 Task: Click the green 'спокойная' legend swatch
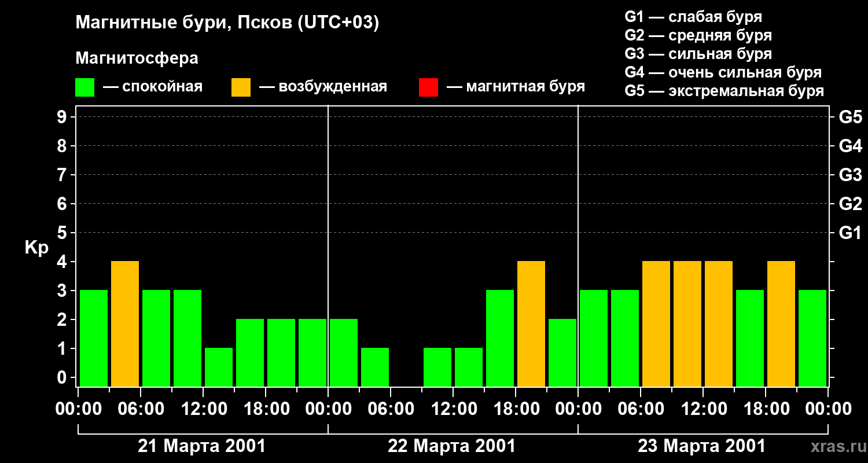[x=84, y=87]
